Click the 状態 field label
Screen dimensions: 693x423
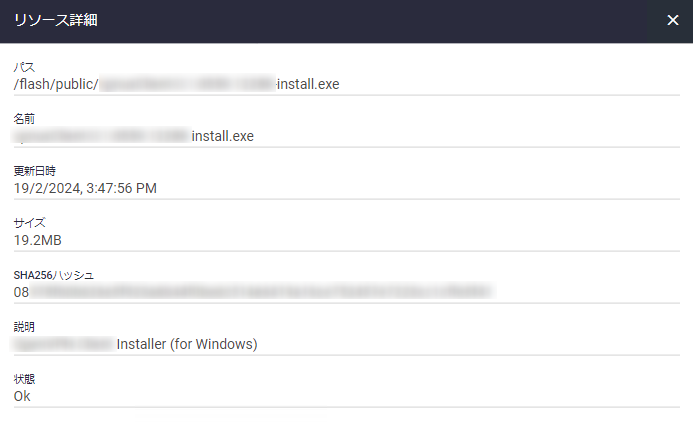[24, 379]
